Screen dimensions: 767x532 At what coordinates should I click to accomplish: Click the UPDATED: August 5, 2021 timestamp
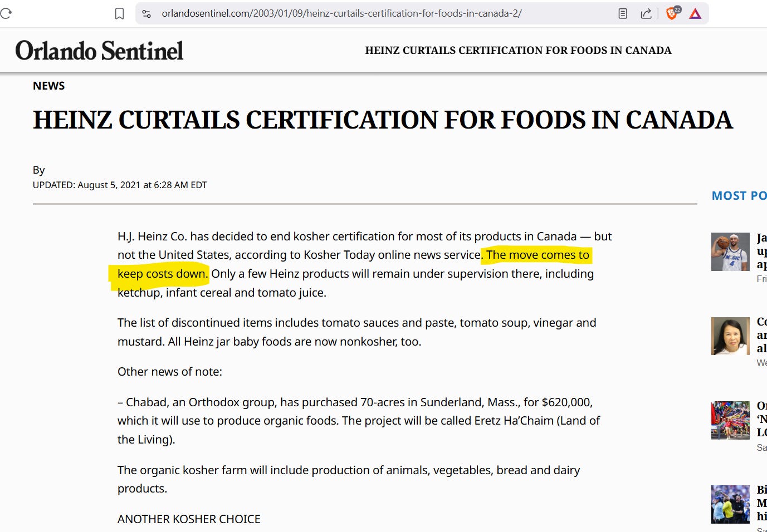(120, 185)
